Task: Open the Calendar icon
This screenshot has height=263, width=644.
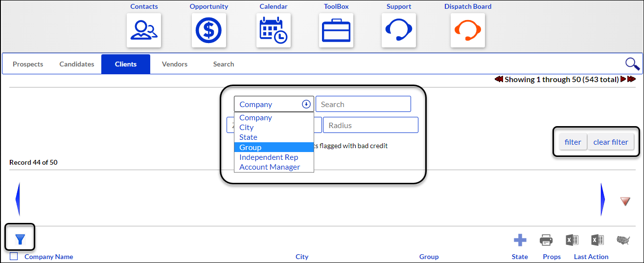Action: click(x=274, y=30)
